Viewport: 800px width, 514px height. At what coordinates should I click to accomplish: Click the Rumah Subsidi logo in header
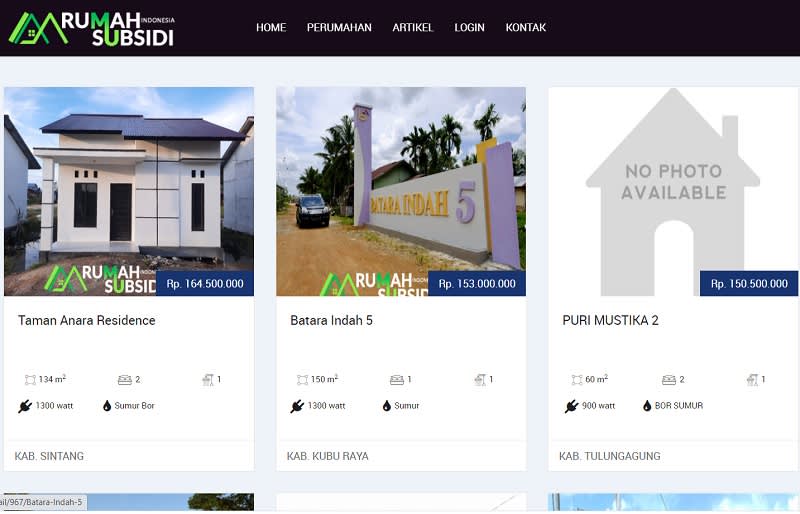pyautogui.click(x=92, y=29)
